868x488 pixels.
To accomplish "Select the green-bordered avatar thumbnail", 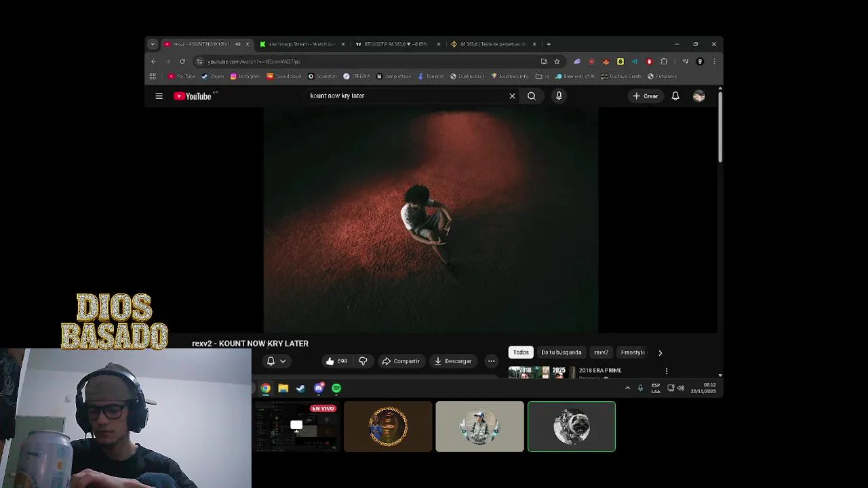I will coord(572,426).
